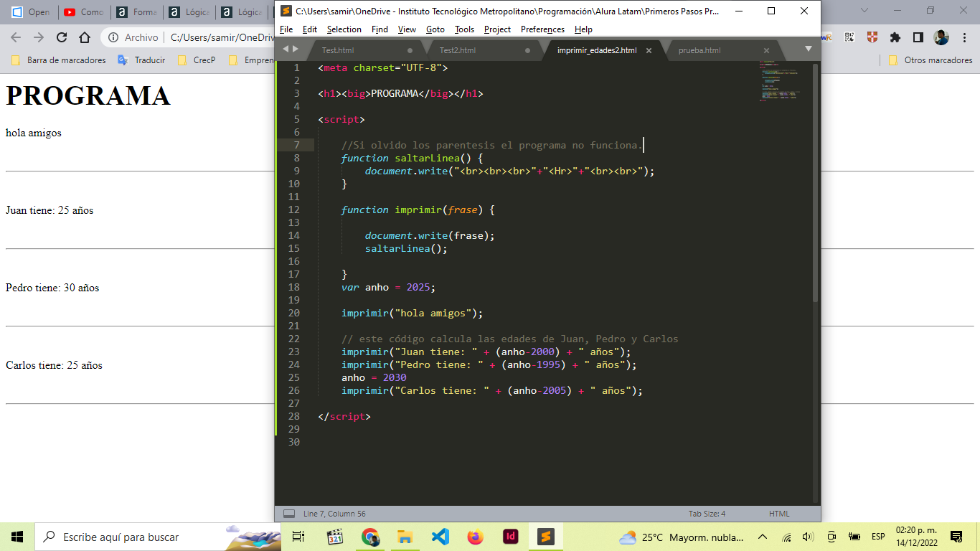This screenshot has width=980, height=551.
Task: Close the prueba.html tab
Action: [x=766, y=50]
